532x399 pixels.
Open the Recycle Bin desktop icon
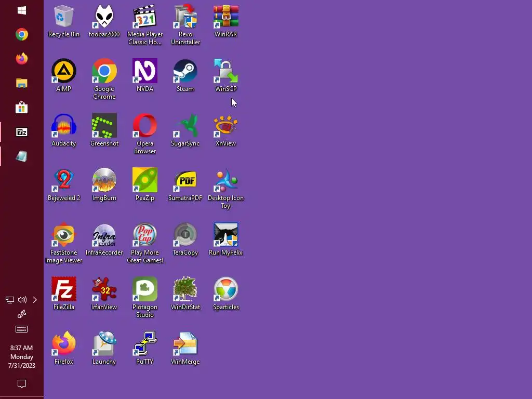click(63, 21)
